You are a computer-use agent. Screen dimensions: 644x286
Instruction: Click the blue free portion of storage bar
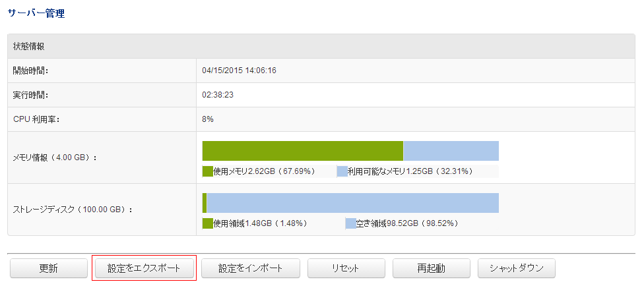352,203
